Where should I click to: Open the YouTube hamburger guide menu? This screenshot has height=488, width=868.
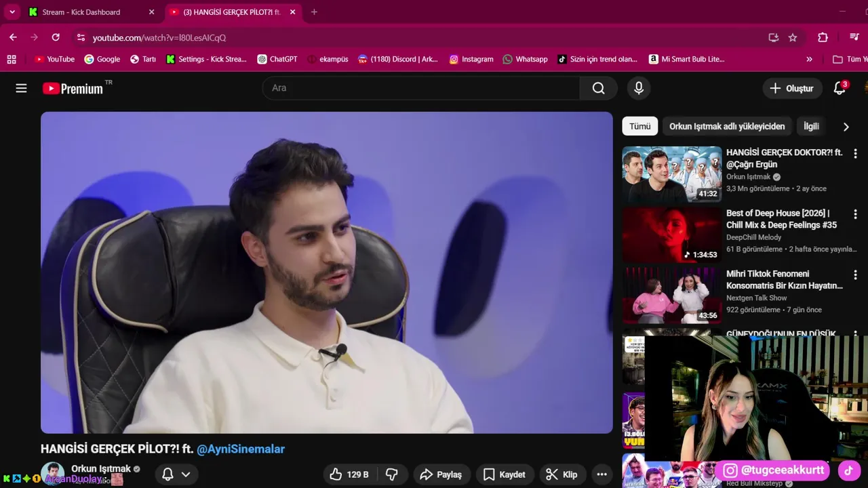(21, 88)
